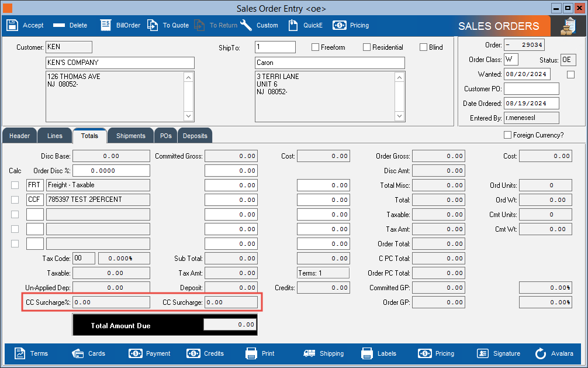Click the BillOrder toolbar icon
588x368 pixels.
[x=106, y=25]
